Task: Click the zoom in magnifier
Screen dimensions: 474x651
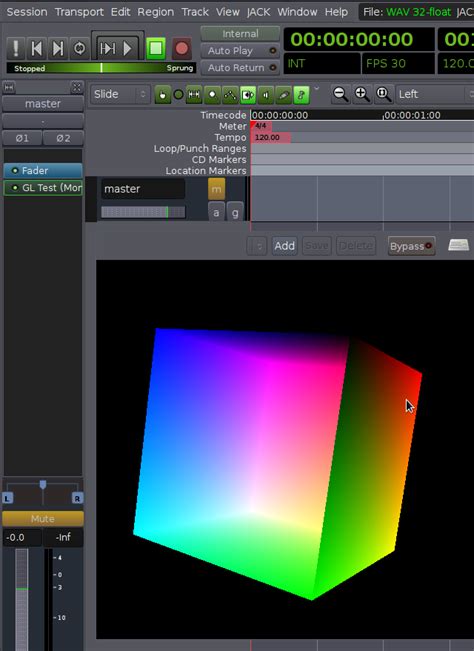Action: point(362,94)
